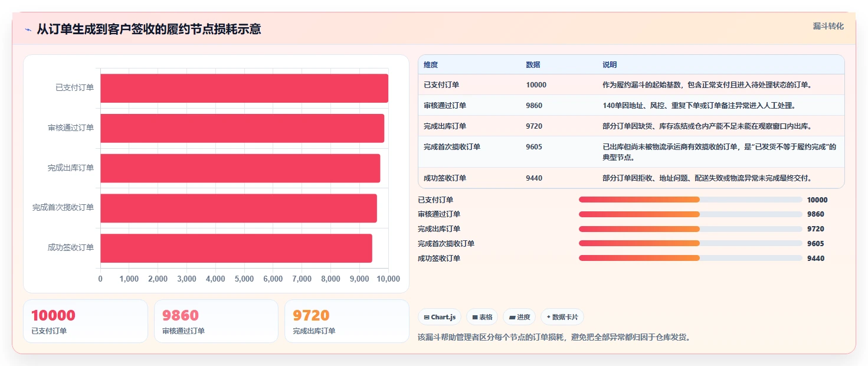Click the 数据 table column header
Viewport: 868px width, 366px height.
coord(533,65)
